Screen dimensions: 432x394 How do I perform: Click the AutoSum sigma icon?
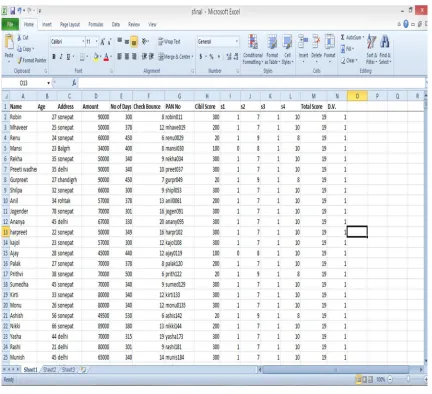click(342, 37)
